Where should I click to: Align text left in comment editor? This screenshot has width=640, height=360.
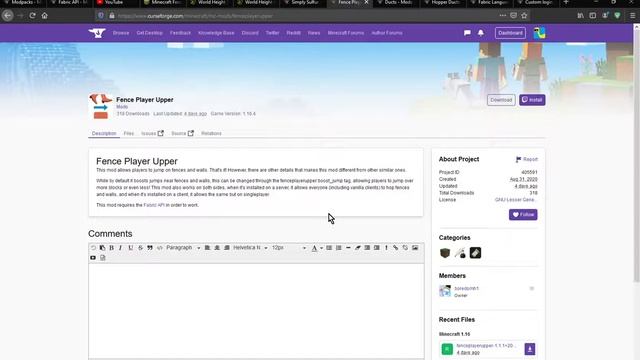coord(207,248)
